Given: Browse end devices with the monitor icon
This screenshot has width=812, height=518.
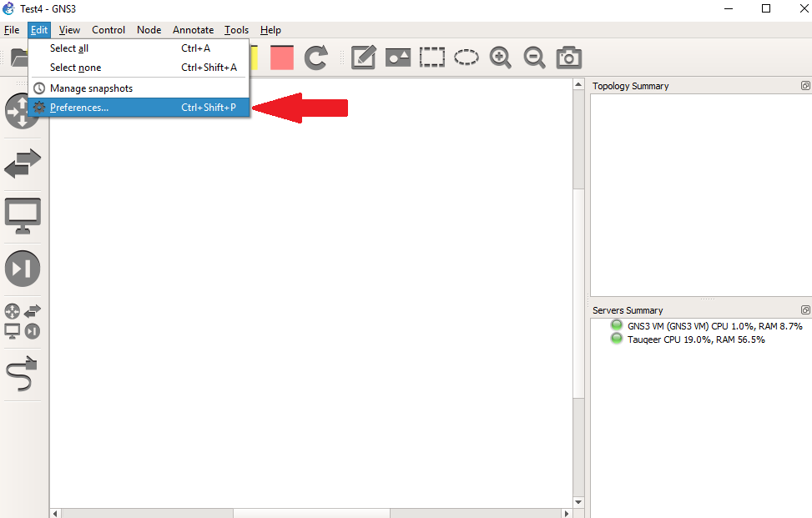Looking at the screenshot, I should (x=21, y=215).
